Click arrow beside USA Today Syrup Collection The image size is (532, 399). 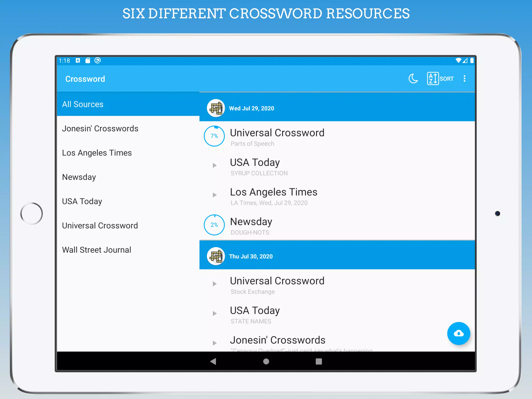coord(215,165)
